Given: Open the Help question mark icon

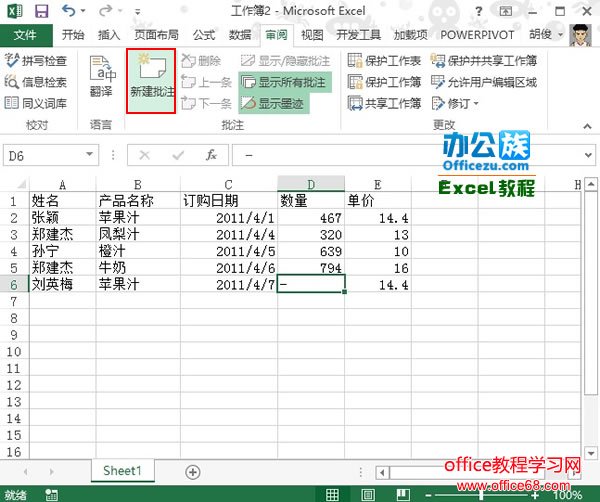Looking at the screenshot, I should coord(479,11).
